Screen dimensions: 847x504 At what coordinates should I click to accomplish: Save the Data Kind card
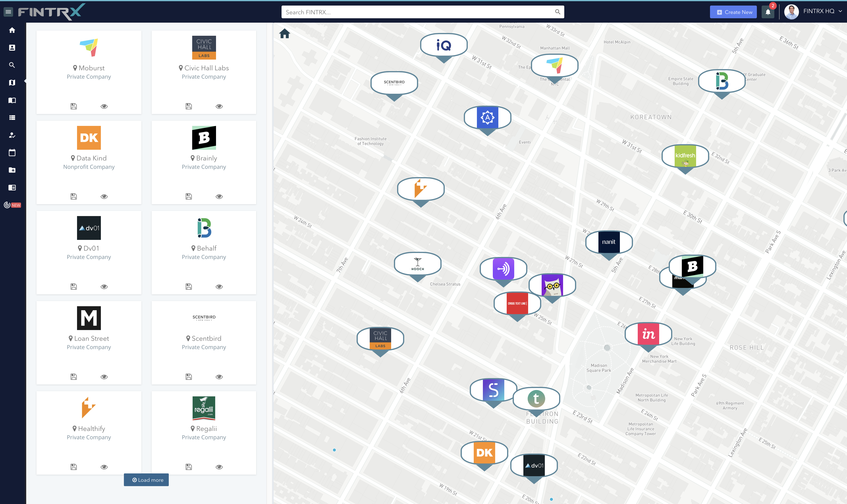(x=74, y=196)
